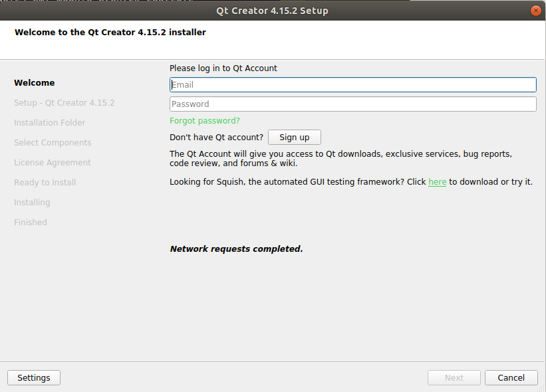Screen dimensions: 546x392
Task: Click the Email input field
Action: 352,85
